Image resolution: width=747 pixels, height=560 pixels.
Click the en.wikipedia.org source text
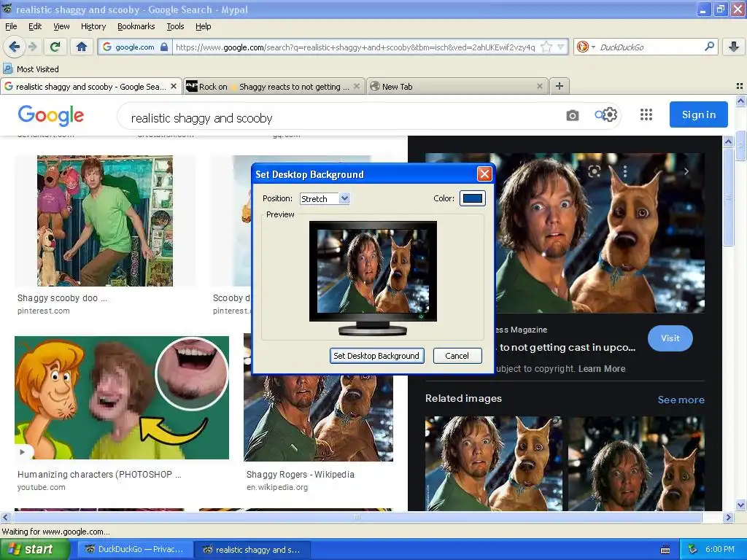point(276,487)
